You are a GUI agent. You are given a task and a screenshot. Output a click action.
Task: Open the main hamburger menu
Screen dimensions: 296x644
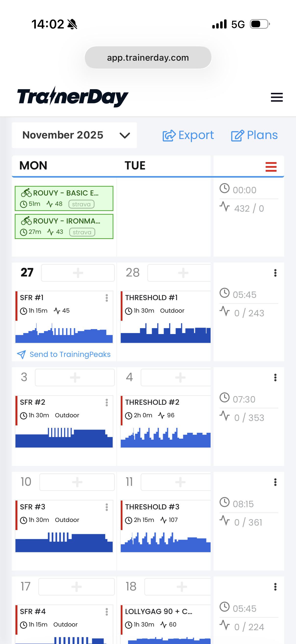(x=277, y=97)
